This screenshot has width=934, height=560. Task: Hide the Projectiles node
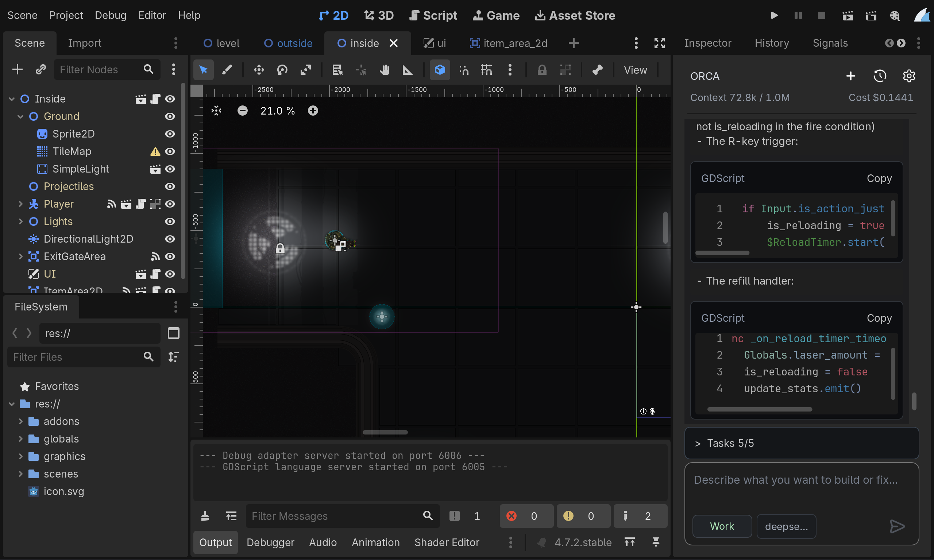click(x=170, y=186)
